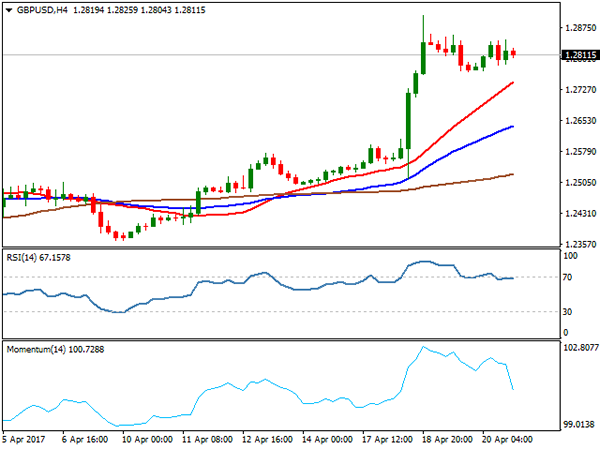Screen dimensions: 600x450
Task: Click the low value 1.28043 in header
Action: pos(156,10)
